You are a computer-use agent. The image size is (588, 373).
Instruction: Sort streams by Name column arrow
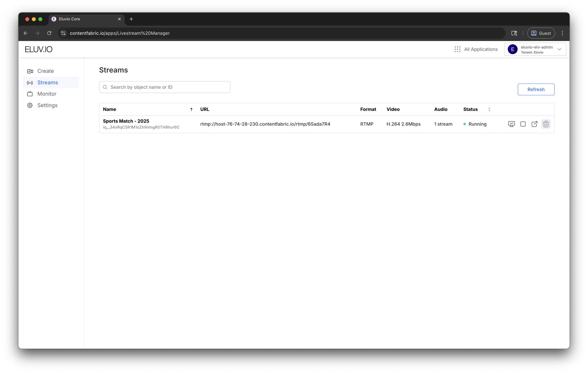click(x=191, y=110)
